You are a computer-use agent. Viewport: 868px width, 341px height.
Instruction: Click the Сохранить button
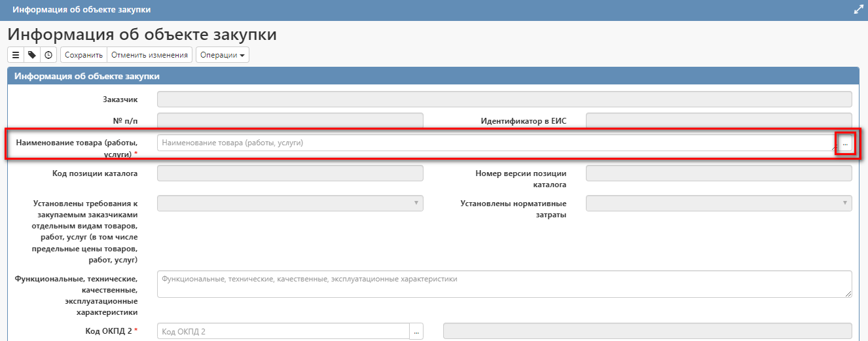pos(84,55)
